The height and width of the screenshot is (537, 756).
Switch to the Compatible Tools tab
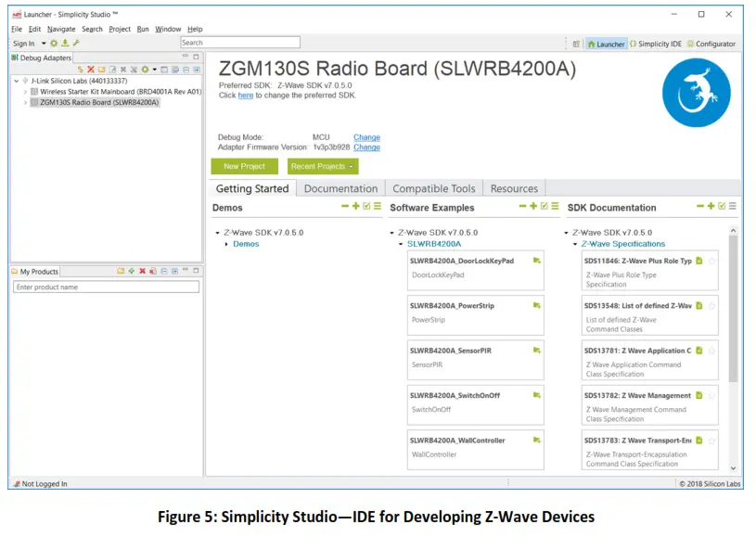pos(433,187)
